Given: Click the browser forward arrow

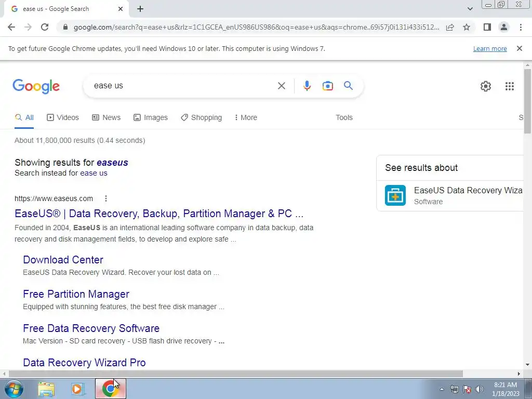Looking at the screenshot, I should pos(28,27).
